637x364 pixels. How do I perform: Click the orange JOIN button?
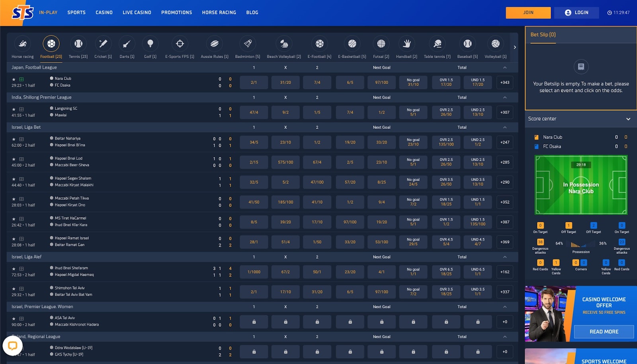[528, 13]
